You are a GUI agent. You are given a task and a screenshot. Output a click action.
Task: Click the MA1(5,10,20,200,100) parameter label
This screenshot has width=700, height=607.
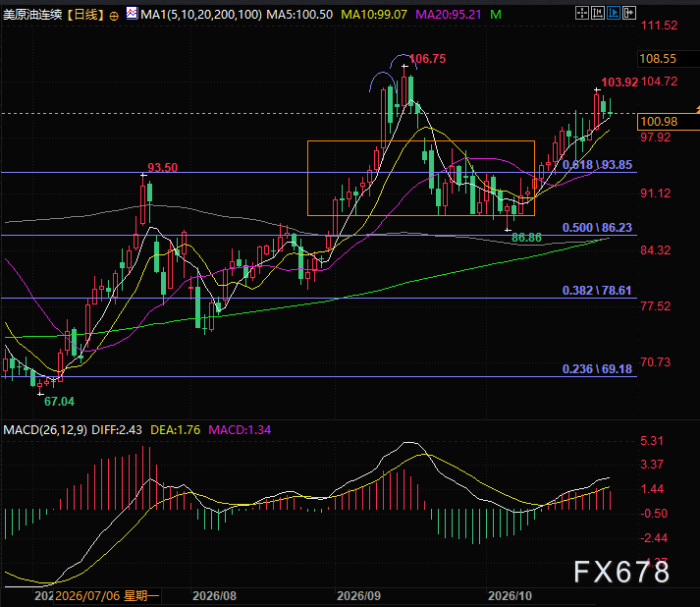coord(201,15)
